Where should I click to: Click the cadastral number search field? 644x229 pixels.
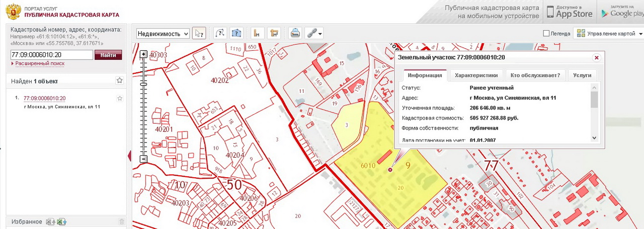click(51, 55)
